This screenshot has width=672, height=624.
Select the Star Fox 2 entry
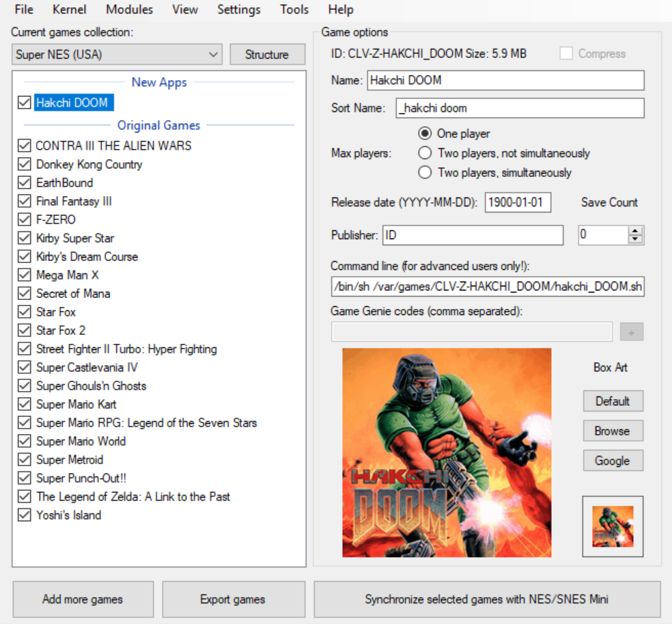click(x=61, y=330)
